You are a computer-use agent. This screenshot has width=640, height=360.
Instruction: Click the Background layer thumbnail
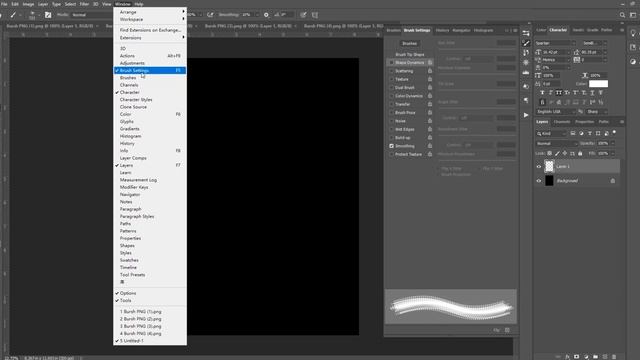[x=549, y=180]
